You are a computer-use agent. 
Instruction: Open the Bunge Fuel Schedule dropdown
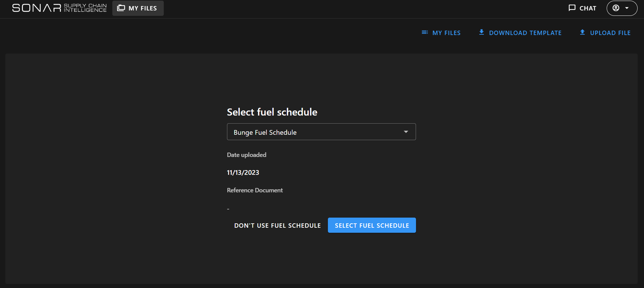pyautogui.click(x=321, y=132)
